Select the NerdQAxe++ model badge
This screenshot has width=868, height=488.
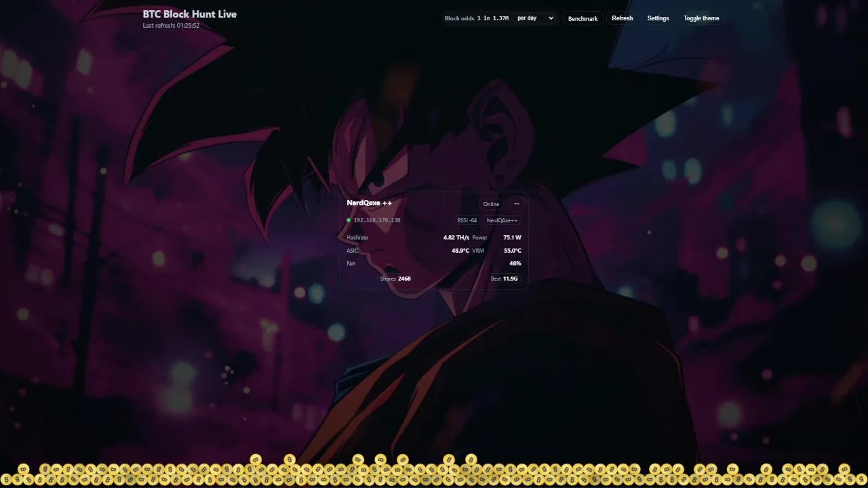coord(502,220)
